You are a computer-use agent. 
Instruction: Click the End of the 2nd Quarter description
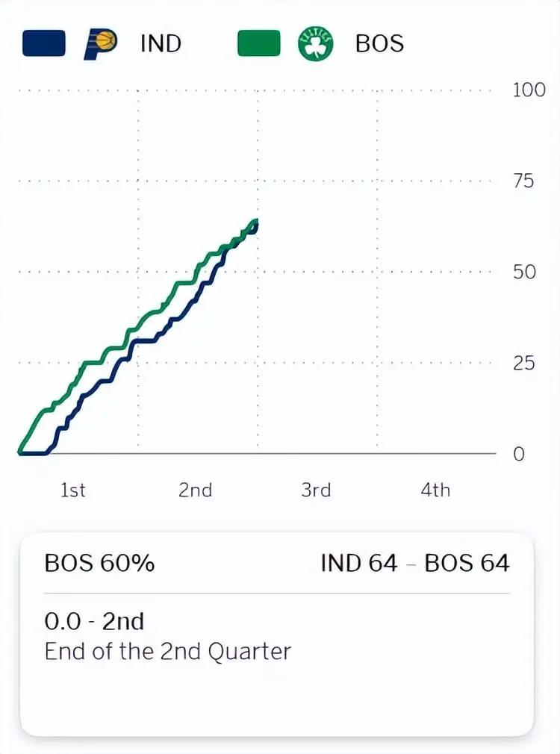[x=167, y=651]
